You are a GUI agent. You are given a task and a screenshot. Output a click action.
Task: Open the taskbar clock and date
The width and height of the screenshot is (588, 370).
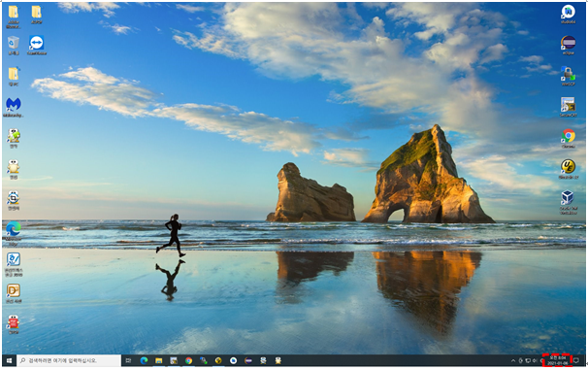tap(558, 360)
